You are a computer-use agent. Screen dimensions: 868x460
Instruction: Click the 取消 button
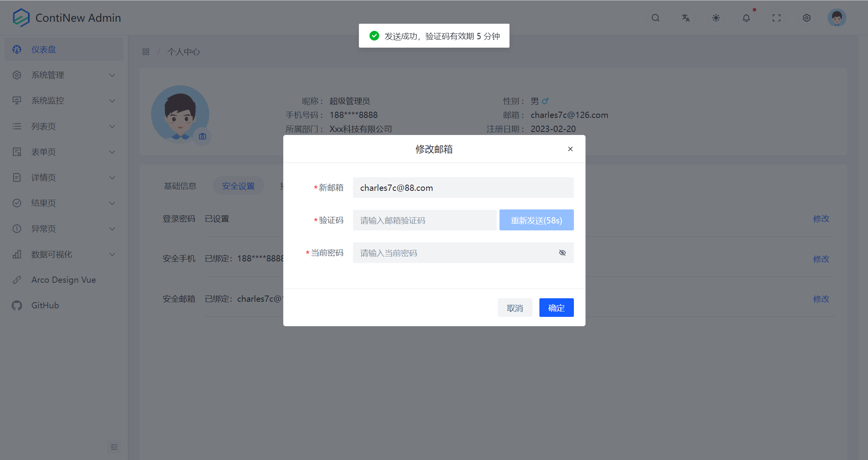point(515,308)
